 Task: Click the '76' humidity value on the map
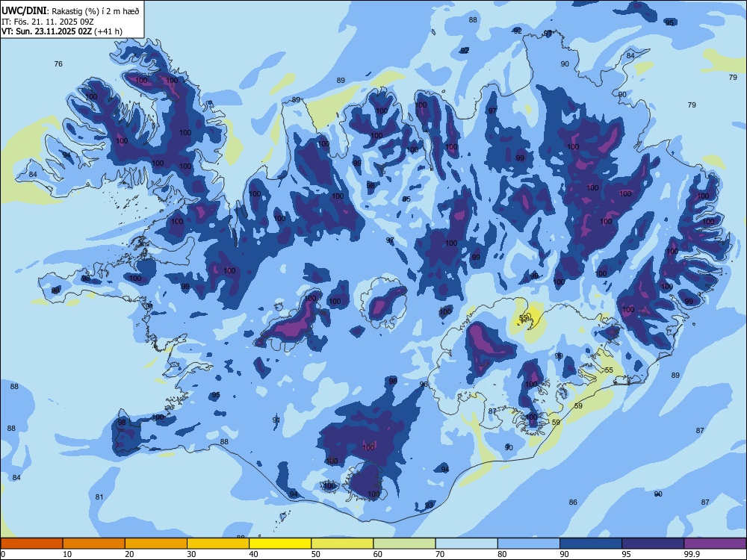58,63
